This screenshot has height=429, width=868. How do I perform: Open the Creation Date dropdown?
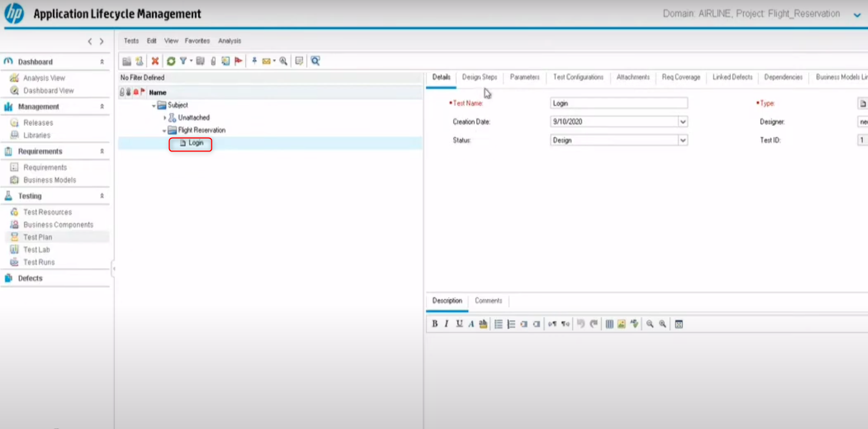click(683, 122)
